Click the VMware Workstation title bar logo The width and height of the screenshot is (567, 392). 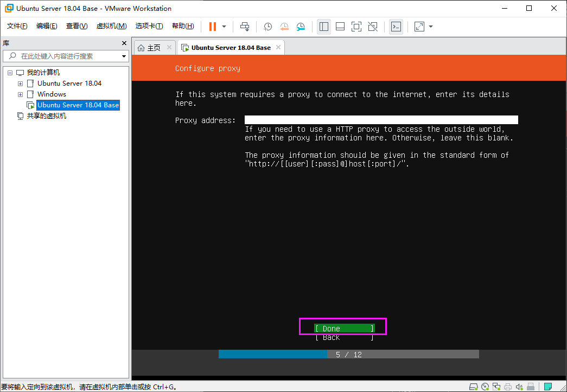(x=9, y=8)
